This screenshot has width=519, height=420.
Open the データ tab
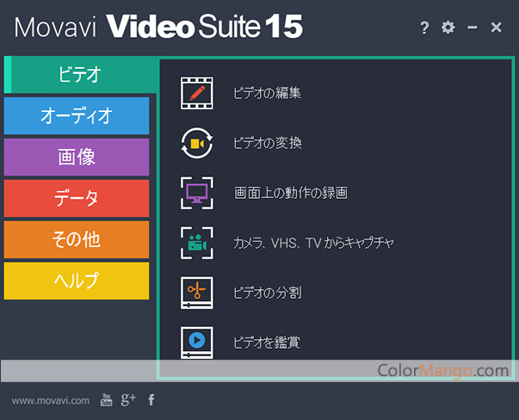(x=77, y=199)
